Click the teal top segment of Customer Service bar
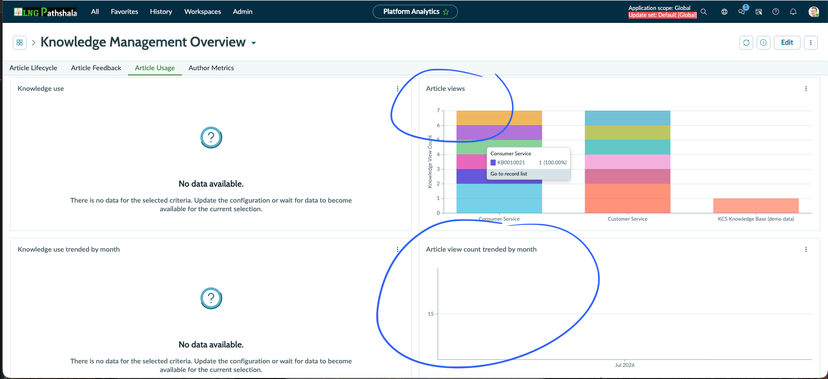828x379 pixels. 627,118
